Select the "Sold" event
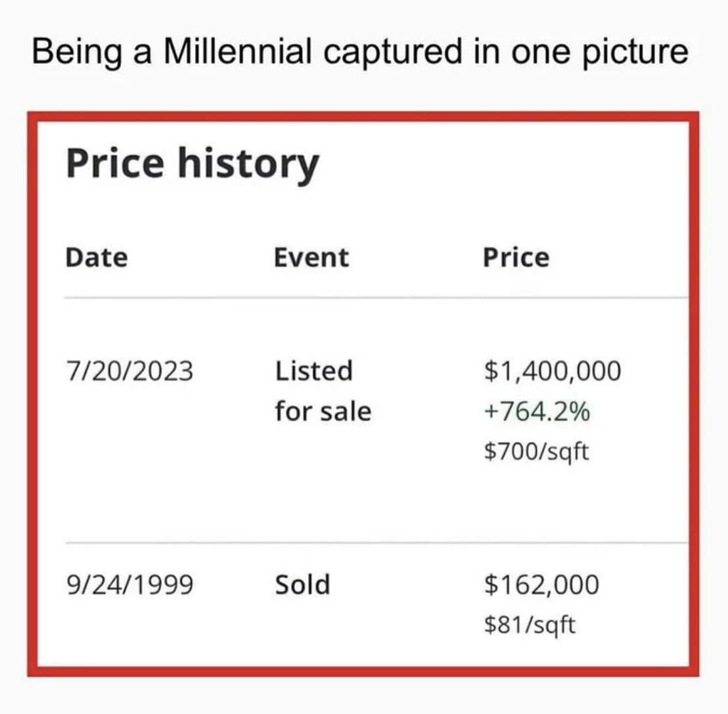This screenshot has height=714, width=728. pos(302,584)
